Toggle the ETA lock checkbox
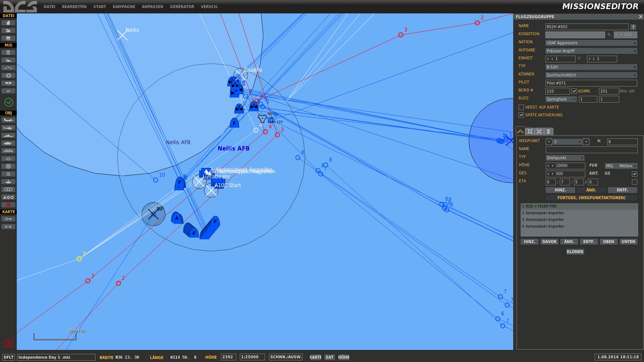 [635, 182]
